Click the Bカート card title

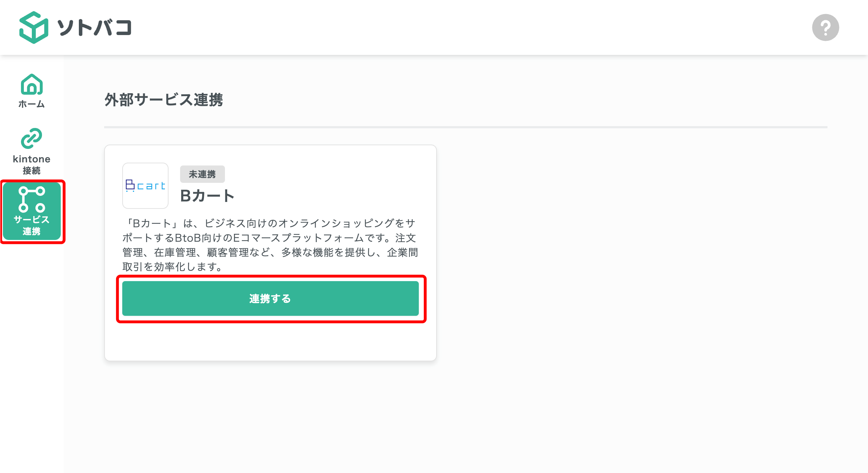tap(207, 195)
